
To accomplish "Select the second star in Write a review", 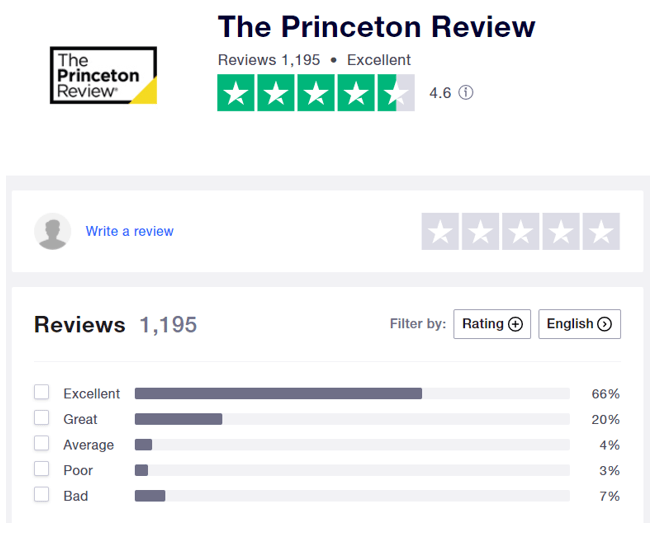I will [480, 231].
